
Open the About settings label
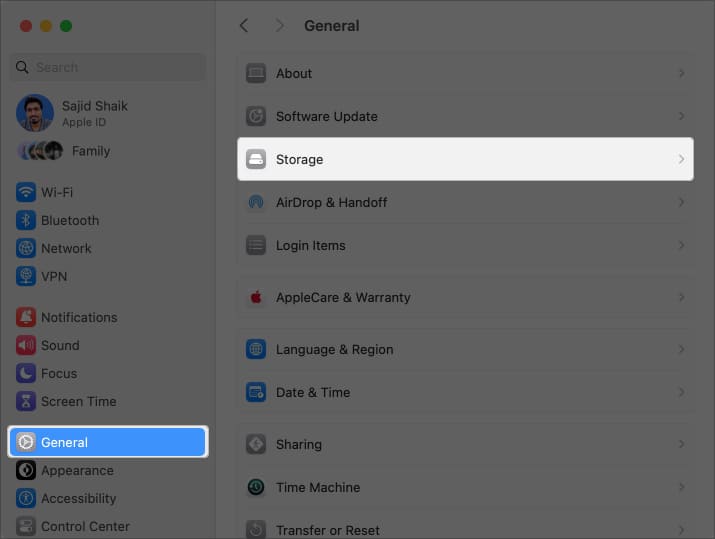click(x=294, y=73)
